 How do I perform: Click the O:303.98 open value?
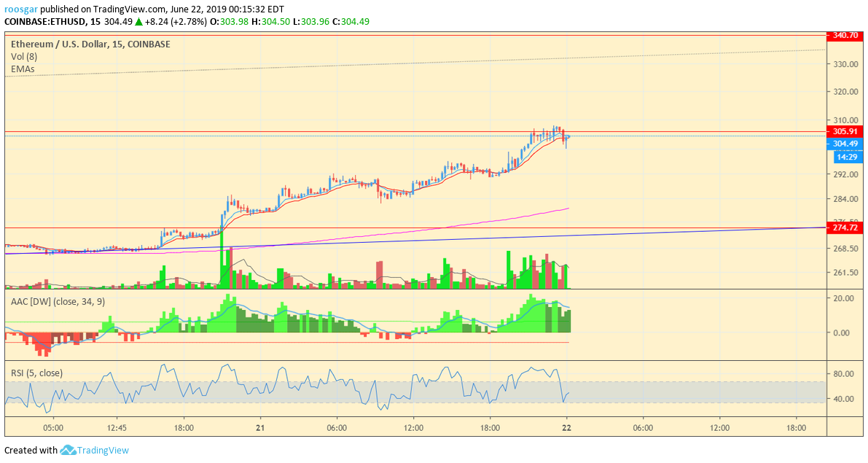click(x=229, y=22)
